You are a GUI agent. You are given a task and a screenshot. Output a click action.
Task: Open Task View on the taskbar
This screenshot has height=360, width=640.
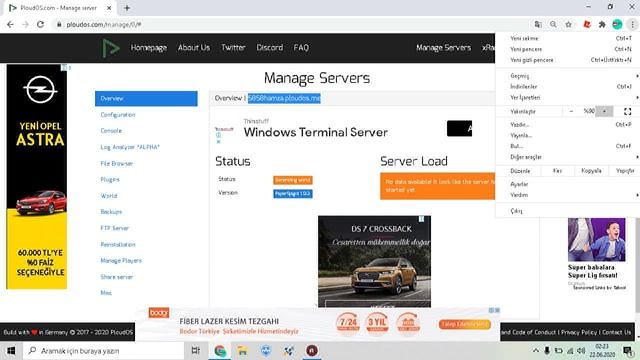click(196, 351)
